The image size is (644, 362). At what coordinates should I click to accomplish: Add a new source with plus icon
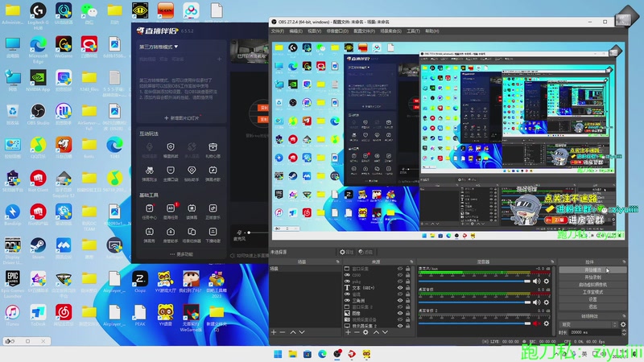349,332
